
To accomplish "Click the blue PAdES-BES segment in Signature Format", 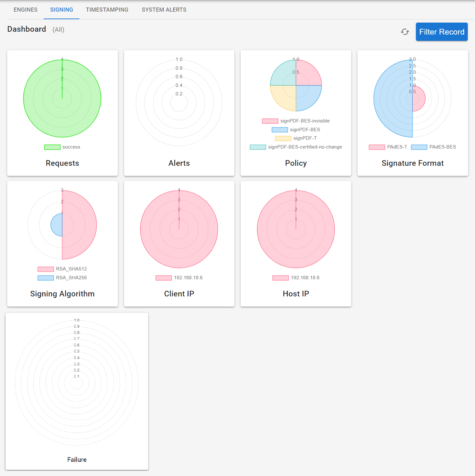I will coord(390,104).
